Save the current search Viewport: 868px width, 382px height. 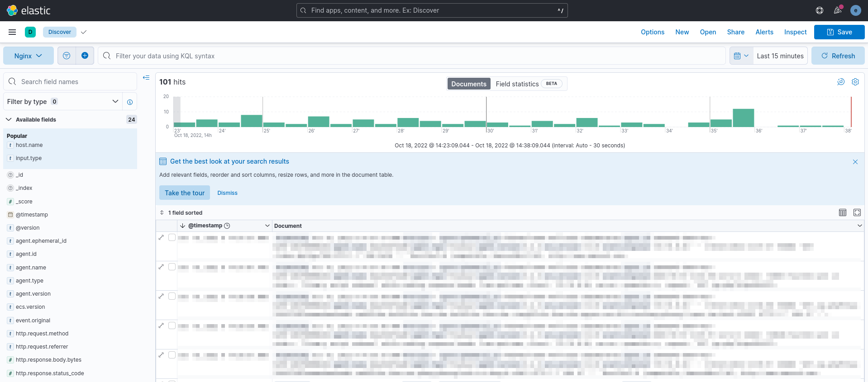(x=839, y=32)
